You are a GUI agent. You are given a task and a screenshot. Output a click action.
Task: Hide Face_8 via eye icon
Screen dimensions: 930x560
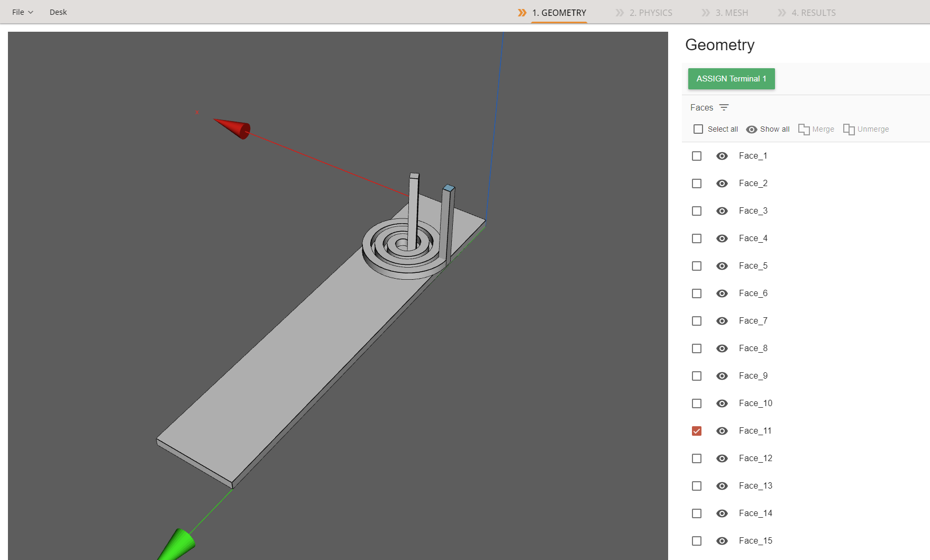point(722,348)
